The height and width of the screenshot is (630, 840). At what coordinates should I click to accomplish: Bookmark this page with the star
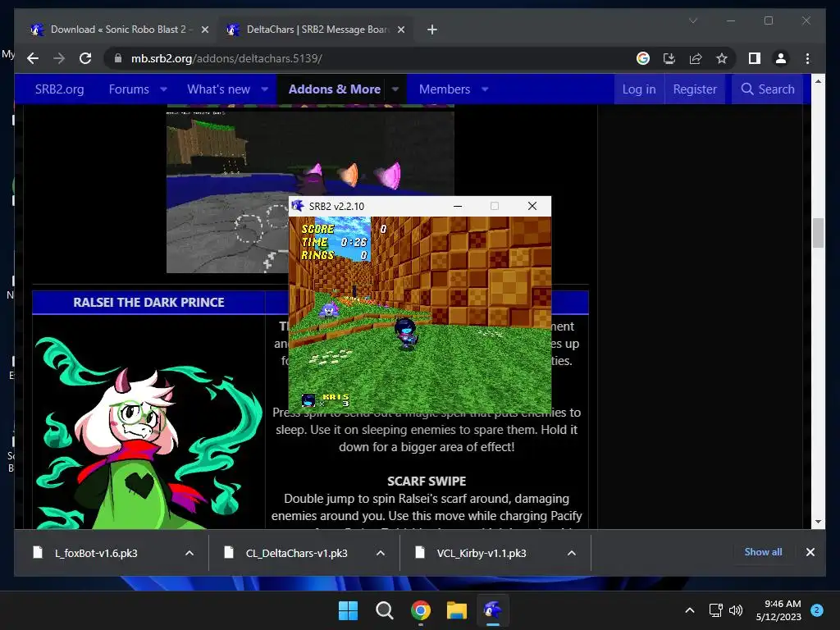(722, 58)
